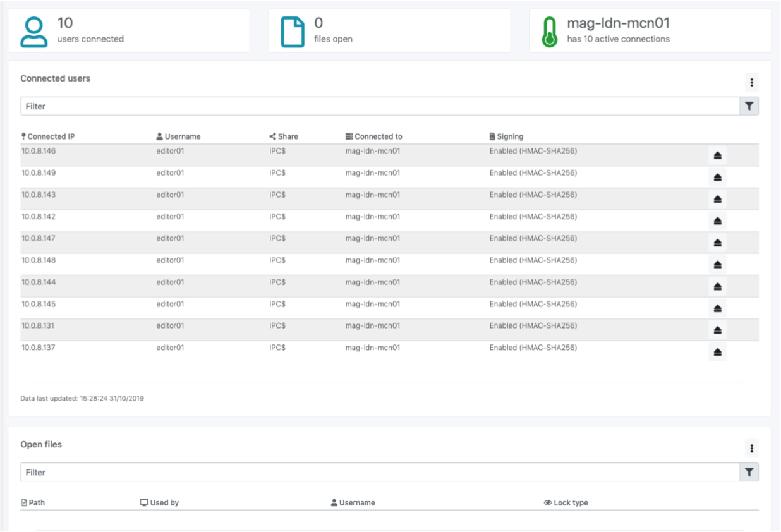
Task: Disconnect the 10.0.8.131 connection
Action: pos(717,330)
